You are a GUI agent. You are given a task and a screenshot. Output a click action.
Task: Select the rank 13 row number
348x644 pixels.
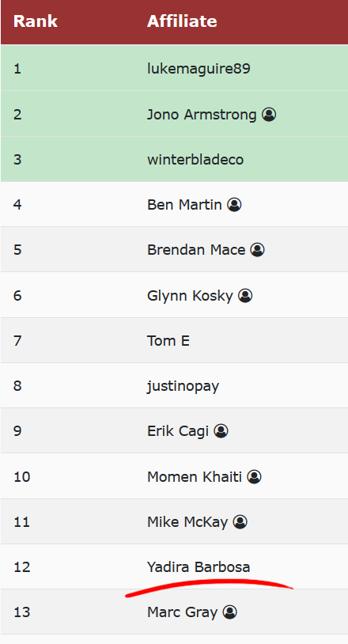click(22, 612)
